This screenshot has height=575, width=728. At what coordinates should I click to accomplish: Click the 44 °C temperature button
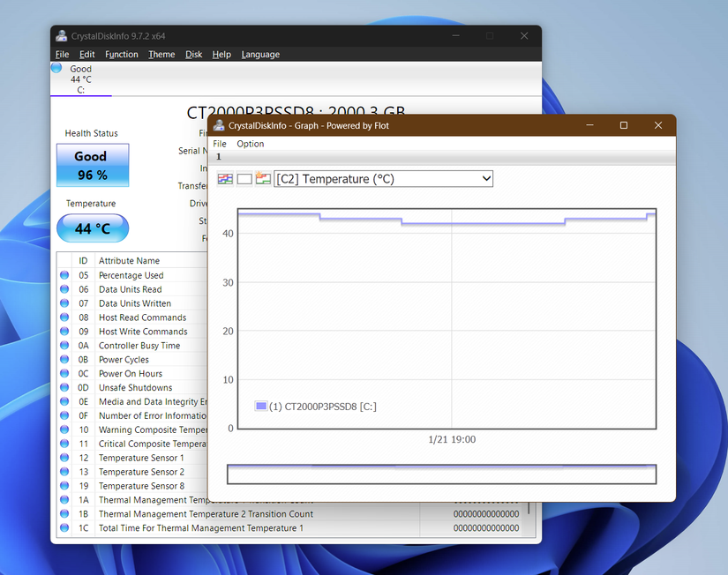[92, 228]
